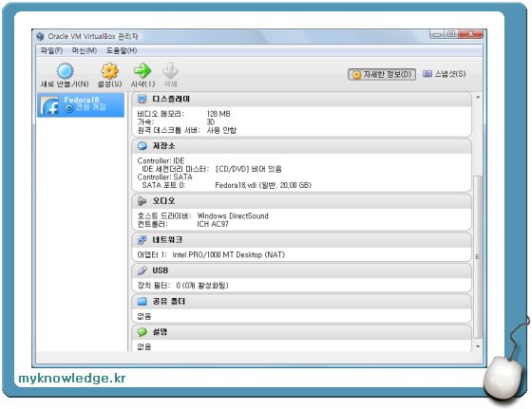532x409 pixels.
Task: Click the Fedora18.vdi disk entry text
Action: [x=263, y=185]
